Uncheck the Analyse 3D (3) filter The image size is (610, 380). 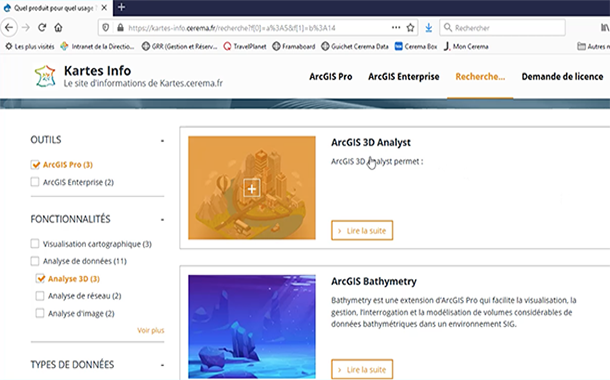click(x=40, y=278)
